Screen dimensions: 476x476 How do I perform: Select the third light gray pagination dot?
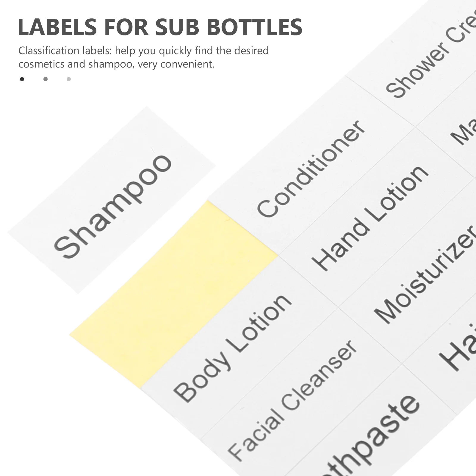click(69, 79)
